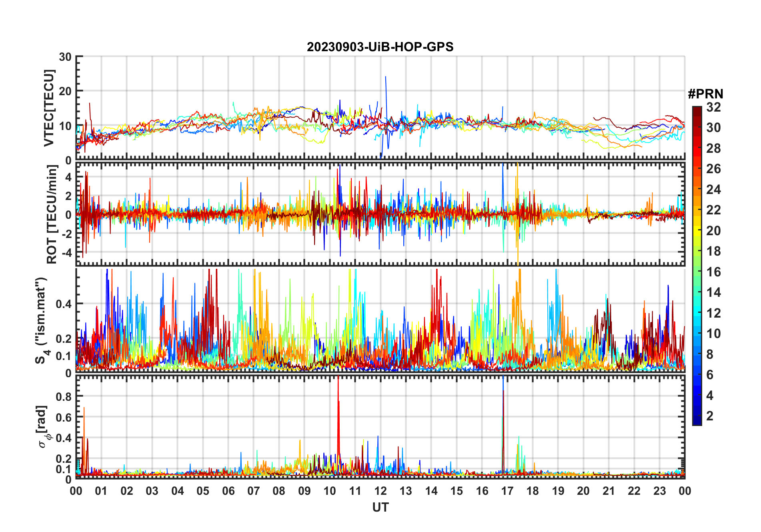761x532 pixels.
Task: Click x-axis hour tick 09
Action: pos(304,491)
